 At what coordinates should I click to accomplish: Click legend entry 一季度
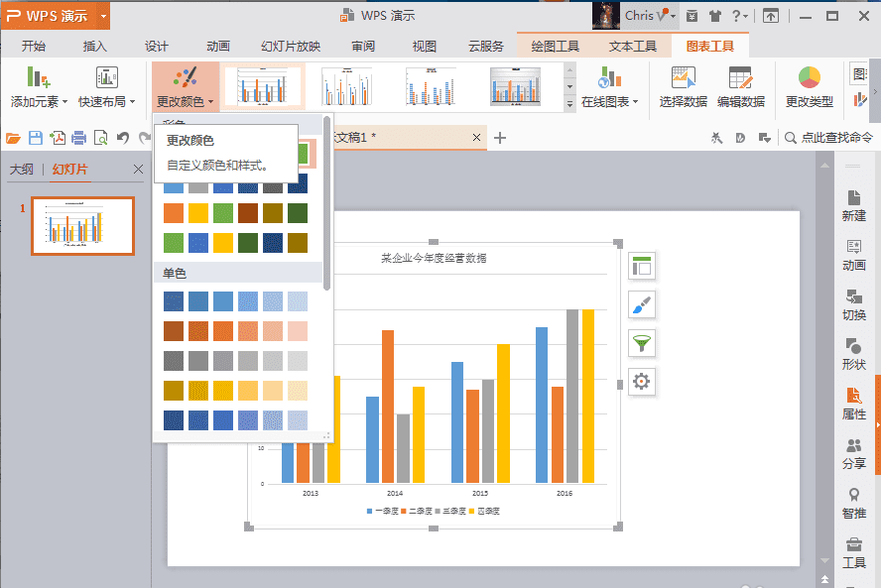pyautogui.click(x=383, y=511)
